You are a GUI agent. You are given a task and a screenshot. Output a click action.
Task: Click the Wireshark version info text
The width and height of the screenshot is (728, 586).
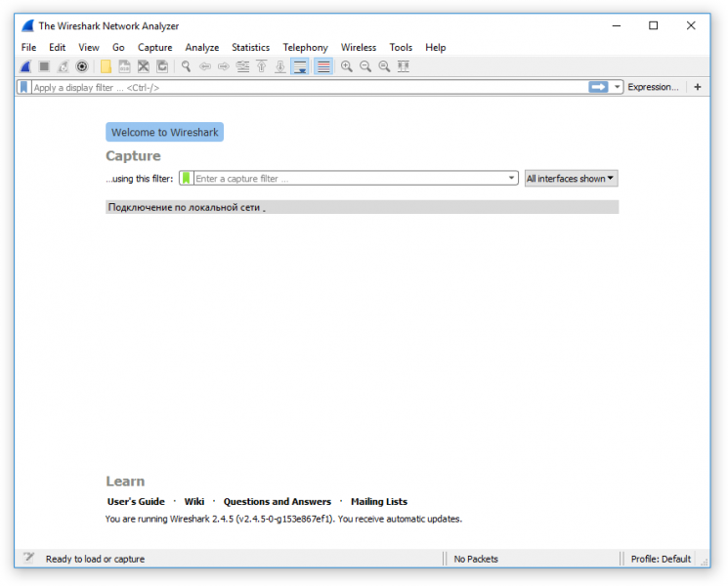[283, 519]
